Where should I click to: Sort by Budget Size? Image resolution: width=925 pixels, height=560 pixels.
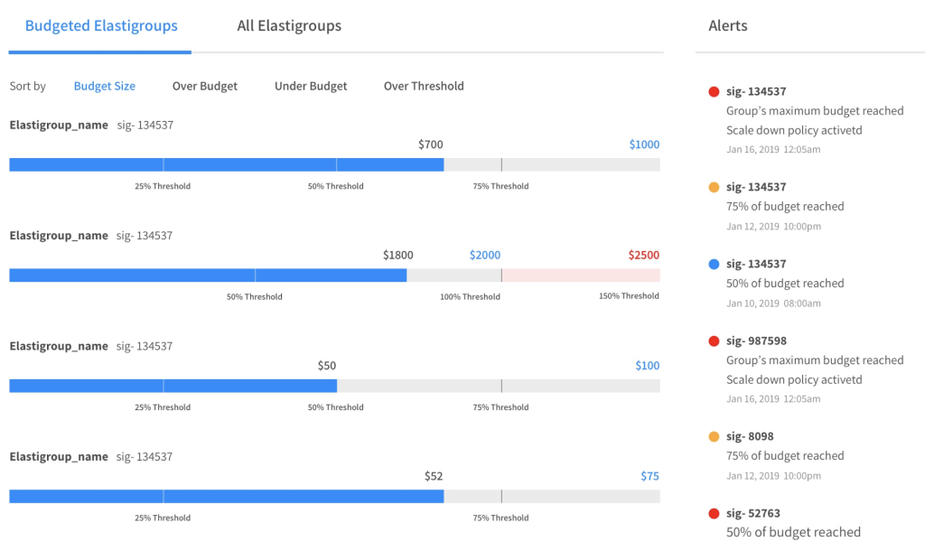coord(105,87)
